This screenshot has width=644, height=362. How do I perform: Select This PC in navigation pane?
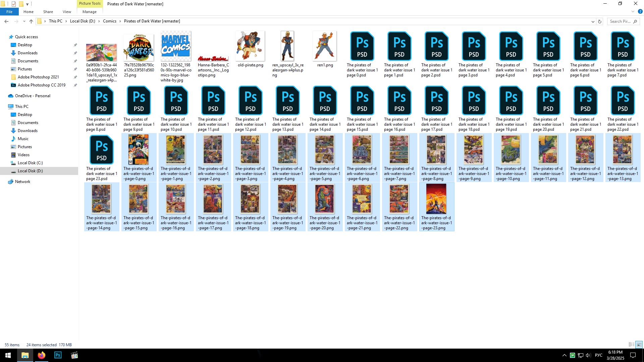pyautogui.click(x=21, y=107)
